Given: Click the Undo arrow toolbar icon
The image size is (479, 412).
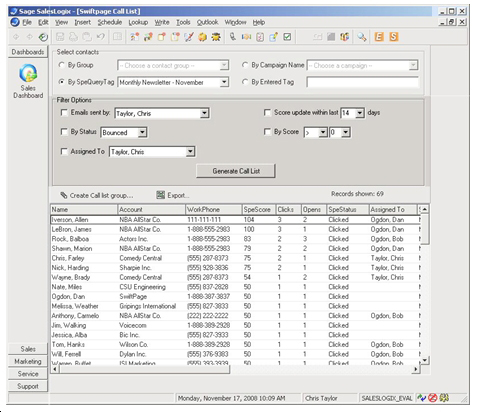Looking at the screenshot, I should [x=101, y=37].
